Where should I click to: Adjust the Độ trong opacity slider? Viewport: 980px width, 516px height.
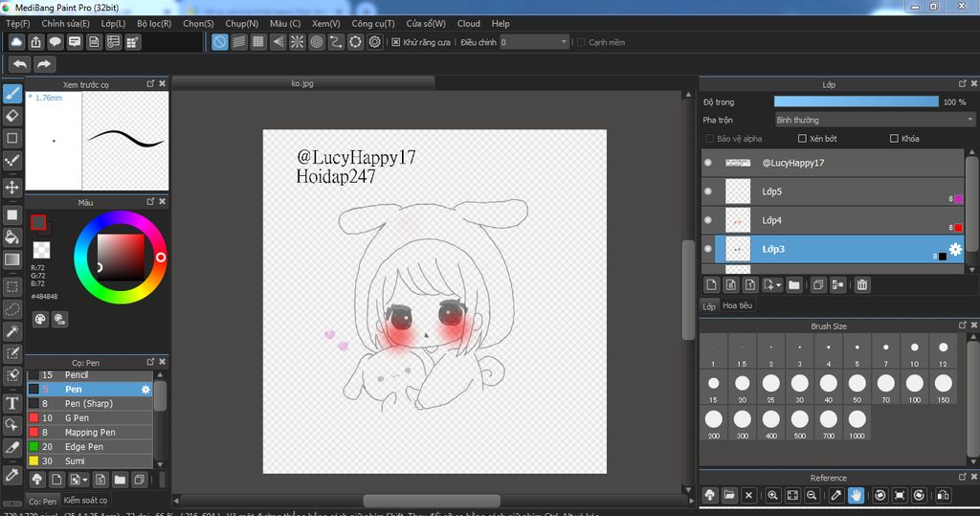[857, 101]
